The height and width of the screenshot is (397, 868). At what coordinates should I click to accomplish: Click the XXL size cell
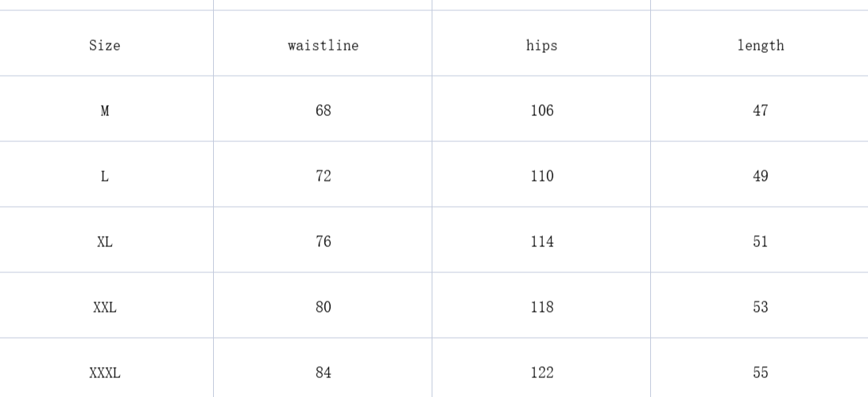click(x=105, y=307)
